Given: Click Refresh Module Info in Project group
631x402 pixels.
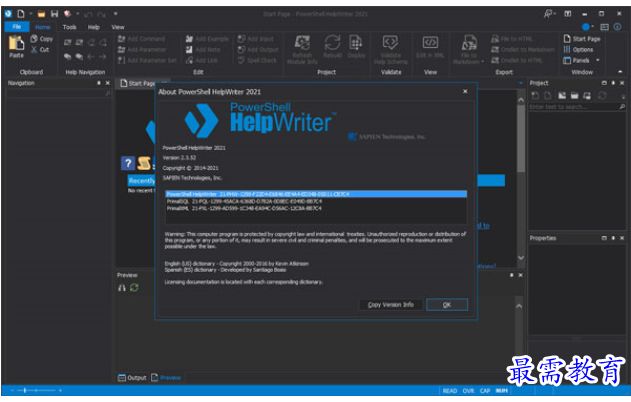Looking at the screenshot, I should (x=302, y=49).
